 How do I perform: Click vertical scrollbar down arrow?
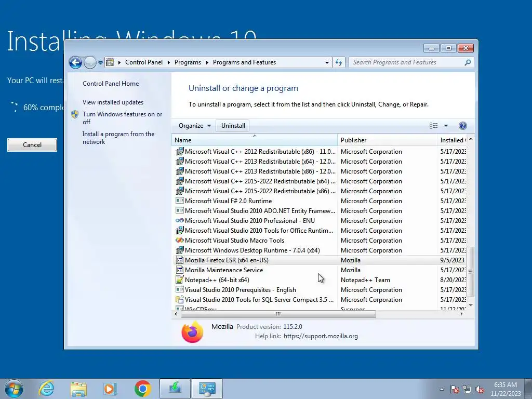point(471,305)
